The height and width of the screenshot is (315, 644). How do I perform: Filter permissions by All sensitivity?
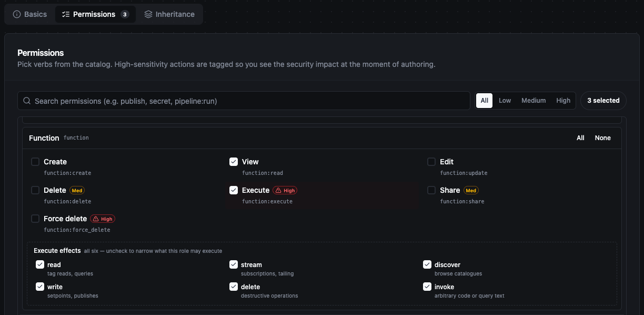(x=485, y=101)
